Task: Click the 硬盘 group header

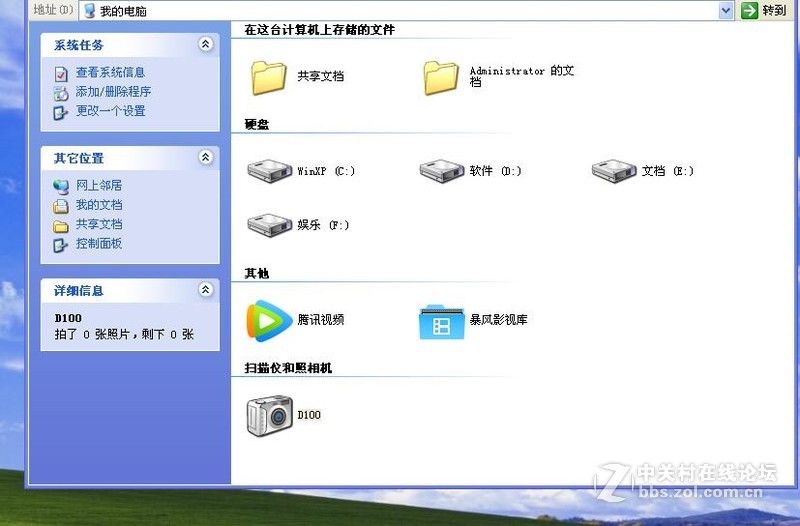Action: point(257,124)
